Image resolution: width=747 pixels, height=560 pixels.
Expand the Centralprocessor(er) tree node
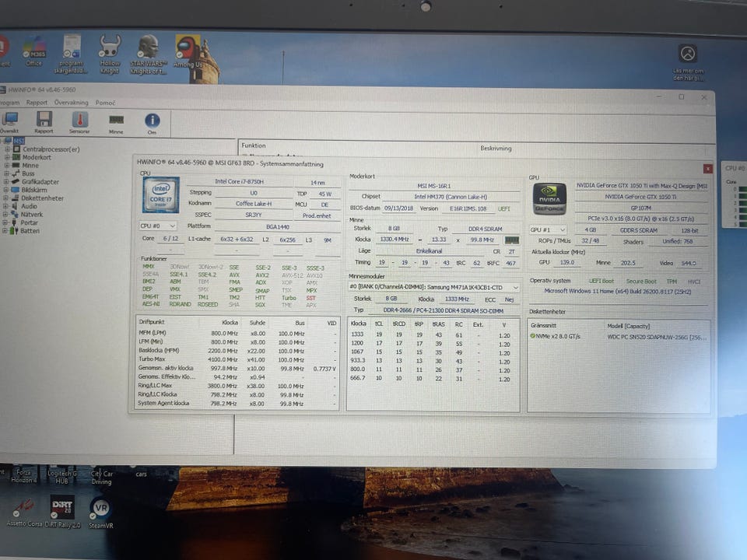point(7,149)
